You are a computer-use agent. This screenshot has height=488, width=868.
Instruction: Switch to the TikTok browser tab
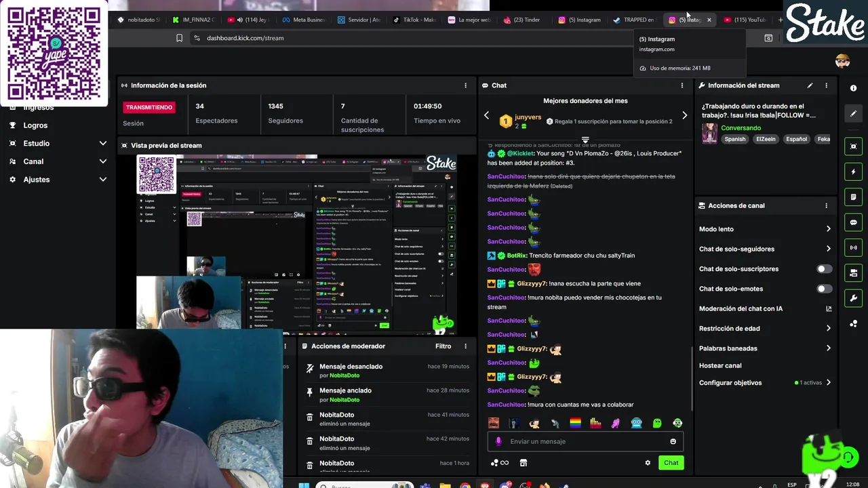pyautogui.click(x=414, y=20)
